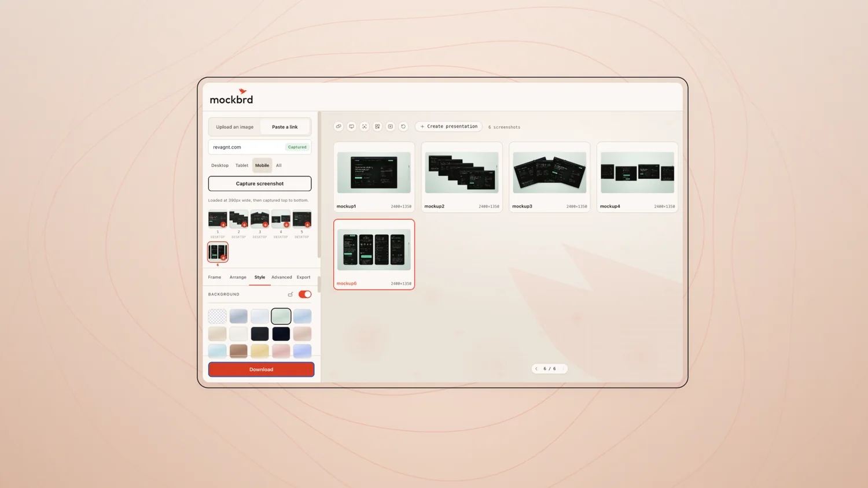The image size is (868, 488).
Task: Open the mockup4 card
Action: 637,178
